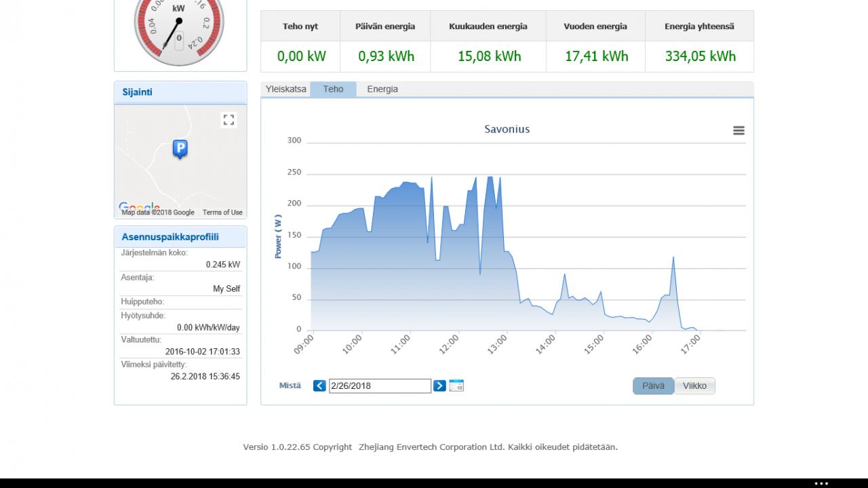Open the chart context menu hamburger icon

click(738, 130)
